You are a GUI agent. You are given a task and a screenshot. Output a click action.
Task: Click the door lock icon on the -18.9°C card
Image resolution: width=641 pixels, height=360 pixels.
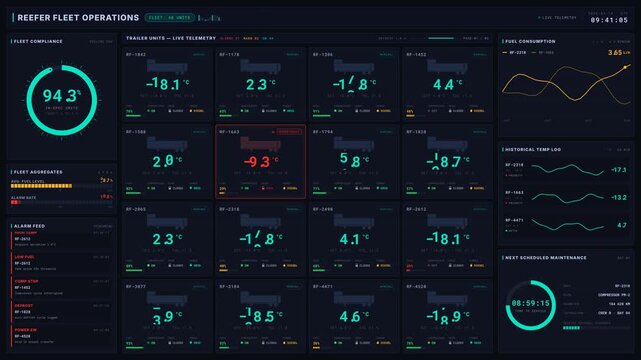(450, 343)
